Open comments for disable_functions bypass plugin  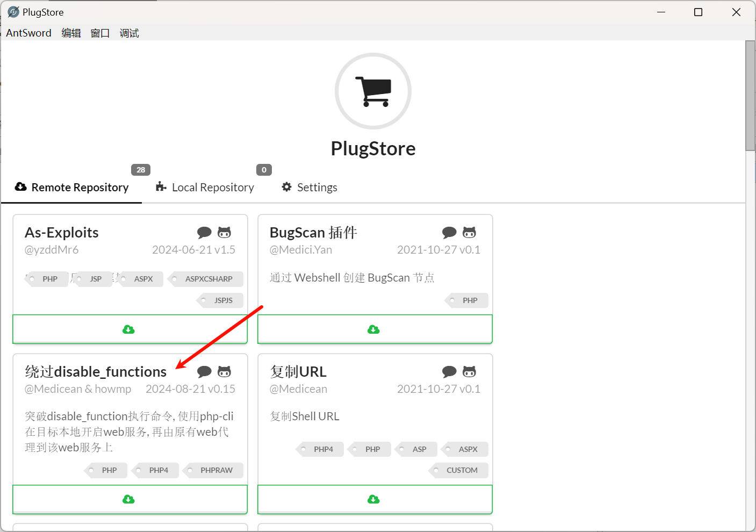204,372
